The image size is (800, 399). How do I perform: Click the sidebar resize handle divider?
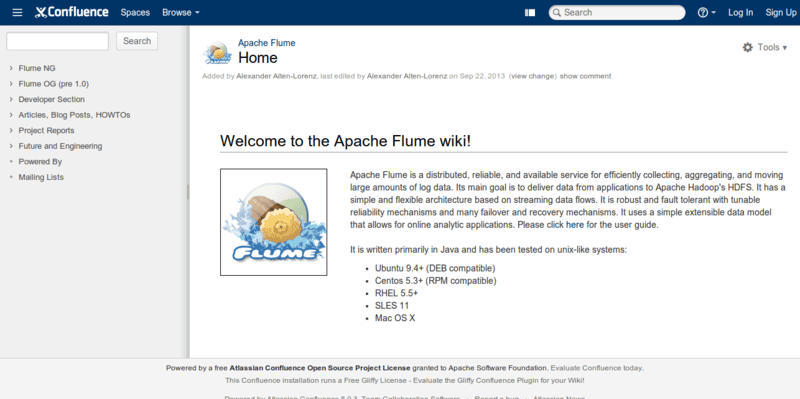[x=188, y=192]
